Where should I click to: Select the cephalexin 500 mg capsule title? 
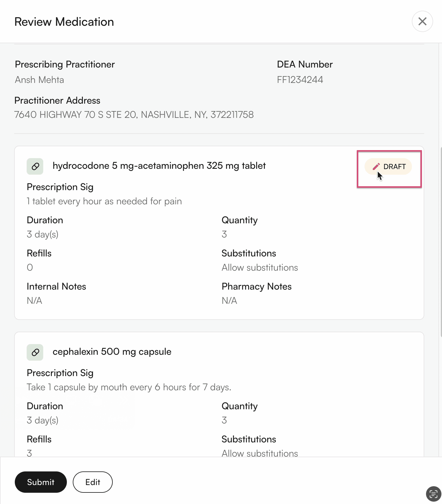(112, 352)
